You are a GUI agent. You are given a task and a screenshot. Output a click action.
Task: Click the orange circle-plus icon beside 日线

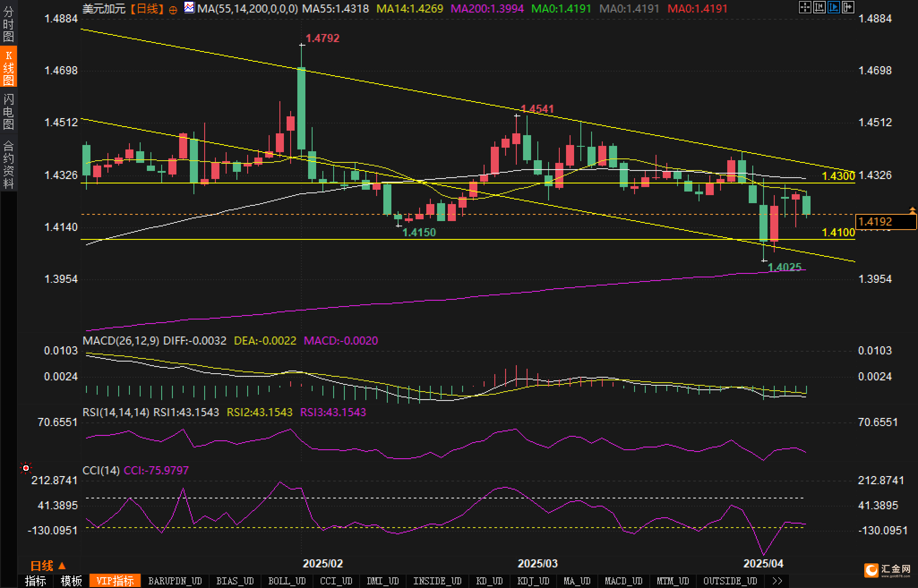[173, 9]
